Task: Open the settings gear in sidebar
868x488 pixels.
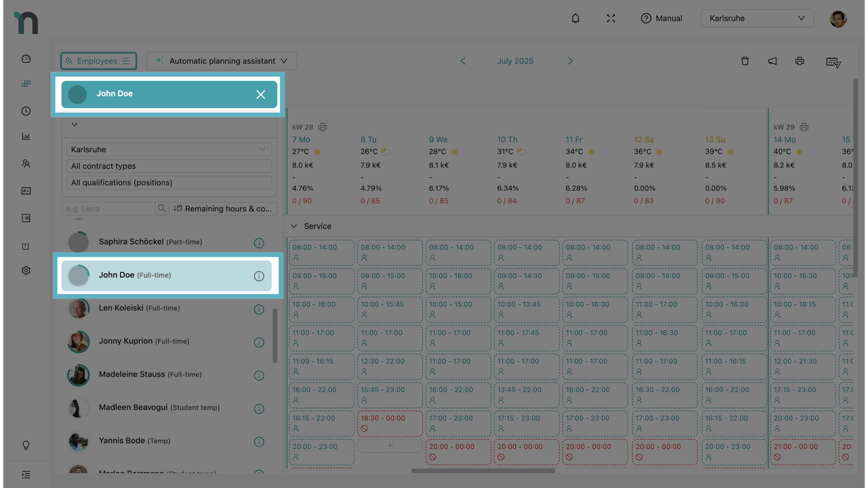Action: coord(26,270)
